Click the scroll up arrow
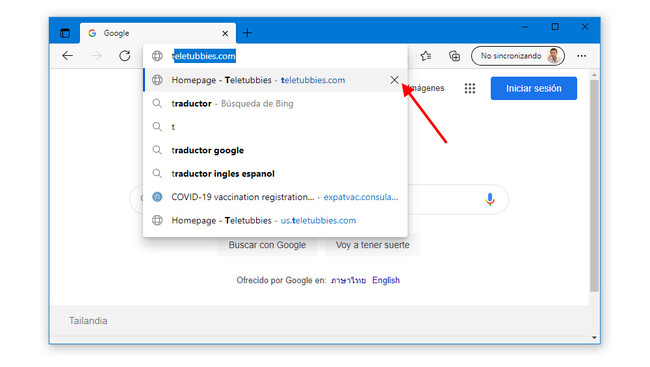The image size is (650, 367). [594, 75]
